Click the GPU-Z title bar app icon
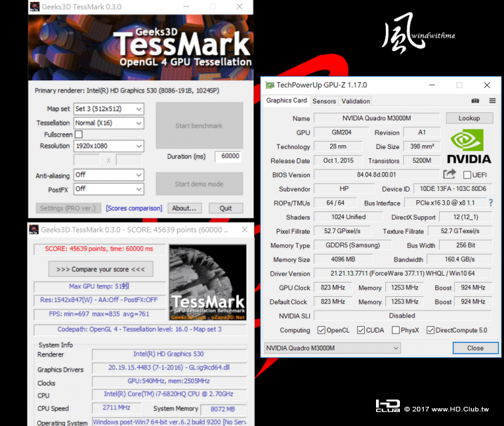The width and height of the screenshot is (504, 426). tap(269, 85)
